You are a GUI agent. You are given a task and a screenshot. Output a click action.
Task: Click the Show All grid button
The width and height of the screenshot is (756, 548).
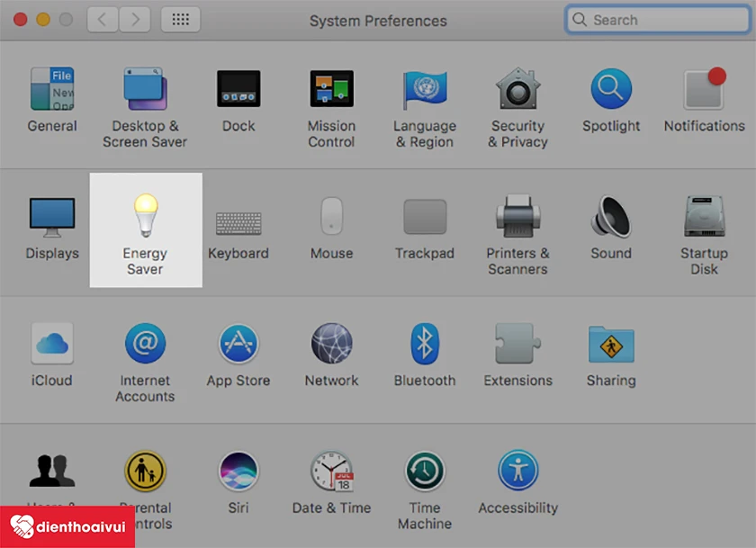coord(180,20)
